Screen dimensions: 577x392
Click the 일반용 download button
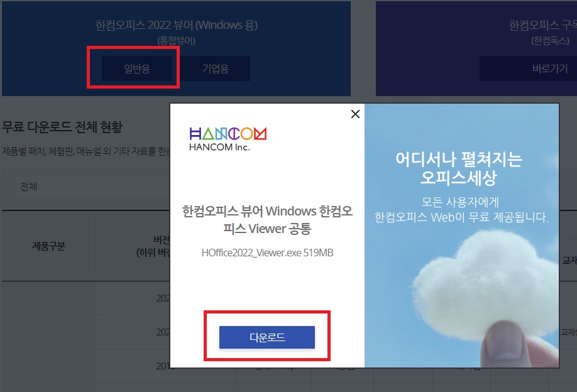(133, 69)
